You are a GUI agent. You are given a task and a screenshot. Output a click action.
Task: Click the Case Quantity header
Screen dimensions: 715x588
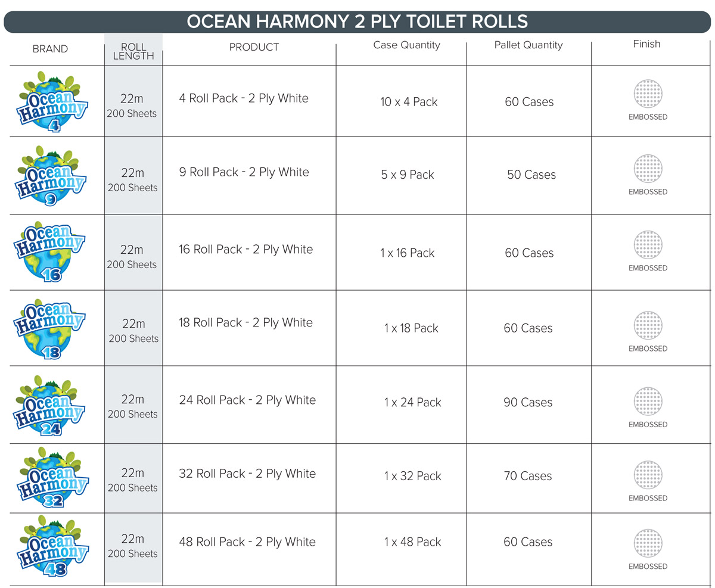[x=406, y=45]
